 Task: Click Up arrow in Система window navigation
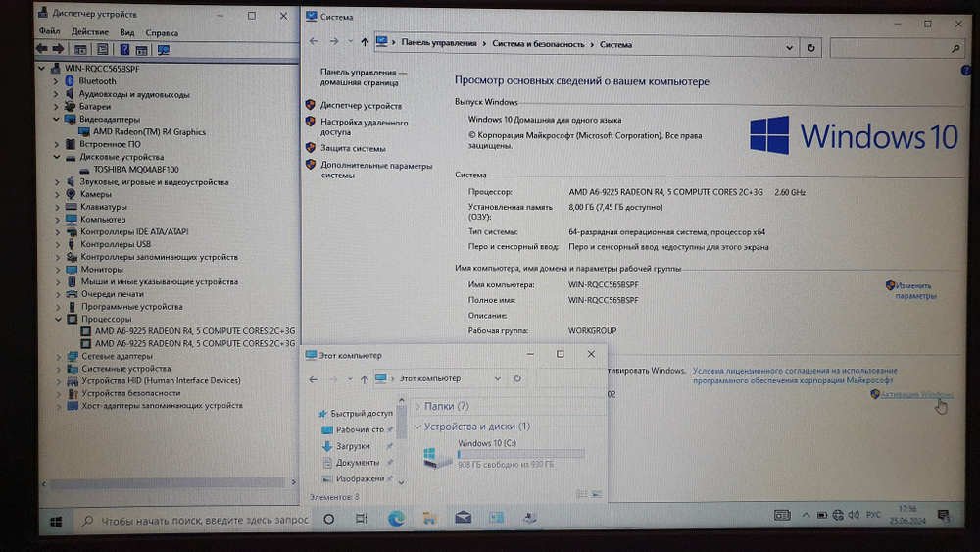[365, 42]
